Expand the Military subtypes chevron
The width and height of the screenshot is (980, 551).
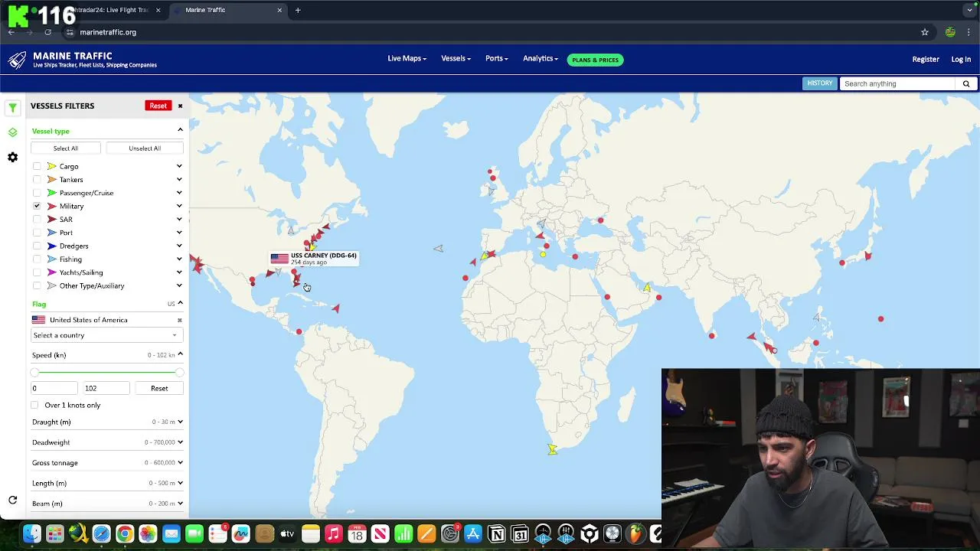[x=179, y=206]
